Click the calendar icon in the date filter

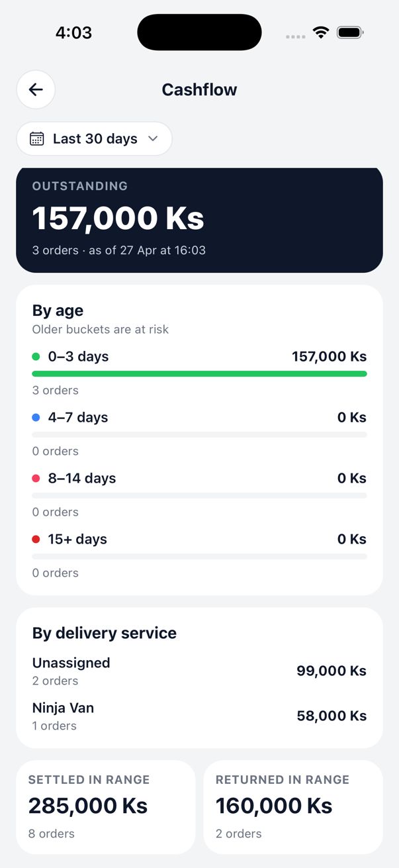[36, 138]
